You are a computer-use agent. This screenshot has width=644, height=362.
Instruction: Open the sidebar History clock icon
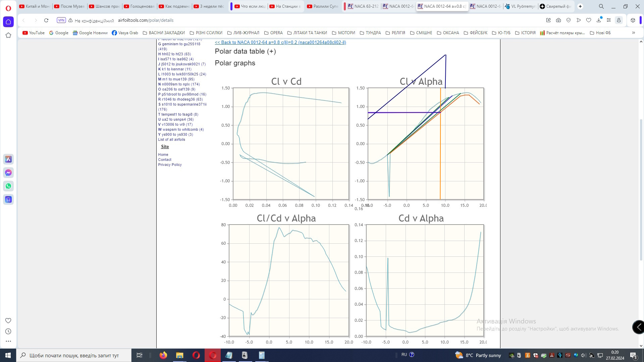pos(8,331)
